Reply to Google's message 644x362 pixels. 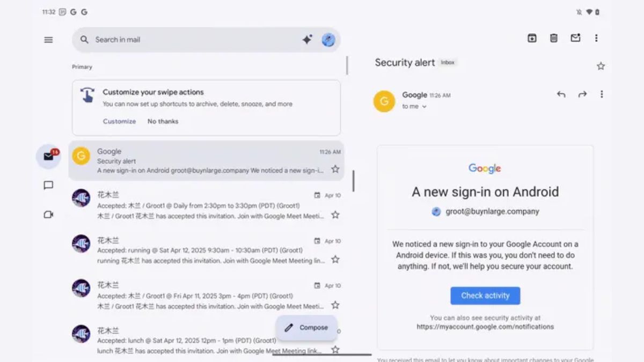[x=561, y=94]
